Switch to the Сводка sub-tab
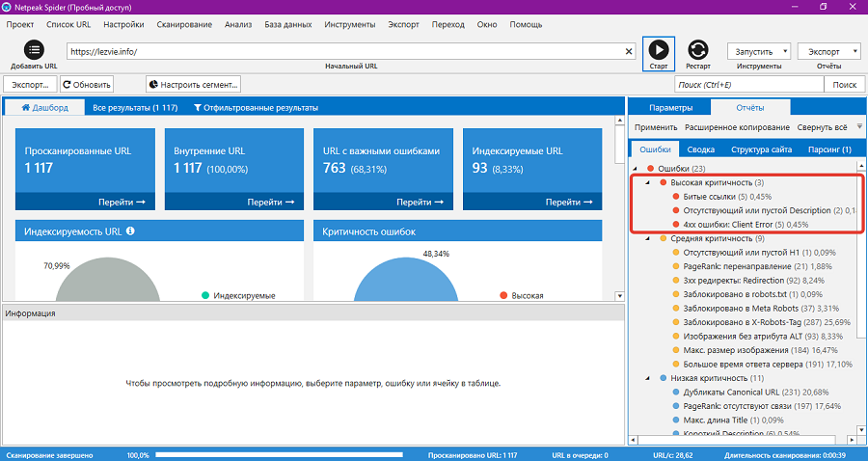868x461 pixels. pyautogui.click(x=701, y=149)
